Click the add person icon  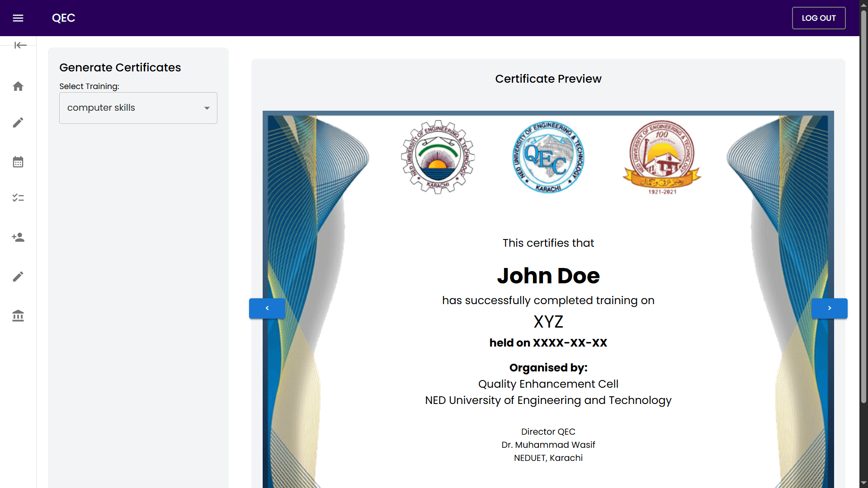pos(18,237)
